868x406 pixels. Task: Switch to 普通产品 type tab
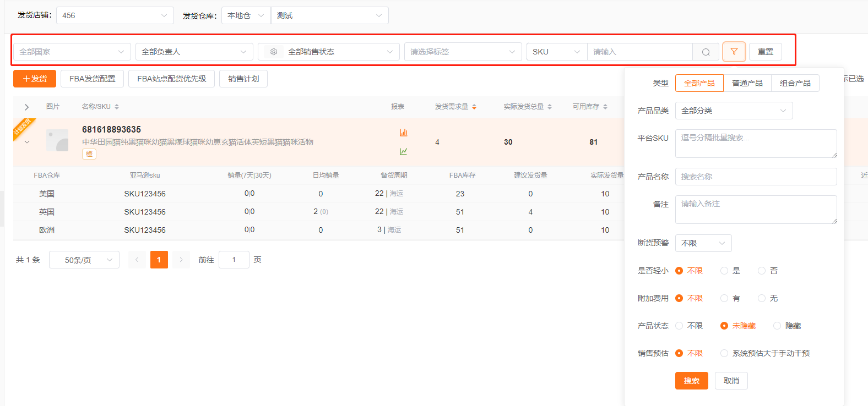click(747, 83)
